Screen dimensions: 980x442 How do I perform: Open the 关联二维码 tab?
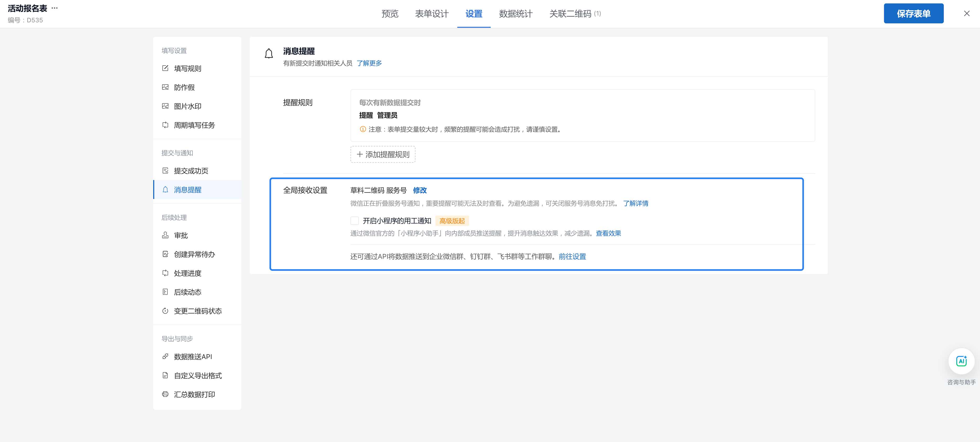(575, 14)
